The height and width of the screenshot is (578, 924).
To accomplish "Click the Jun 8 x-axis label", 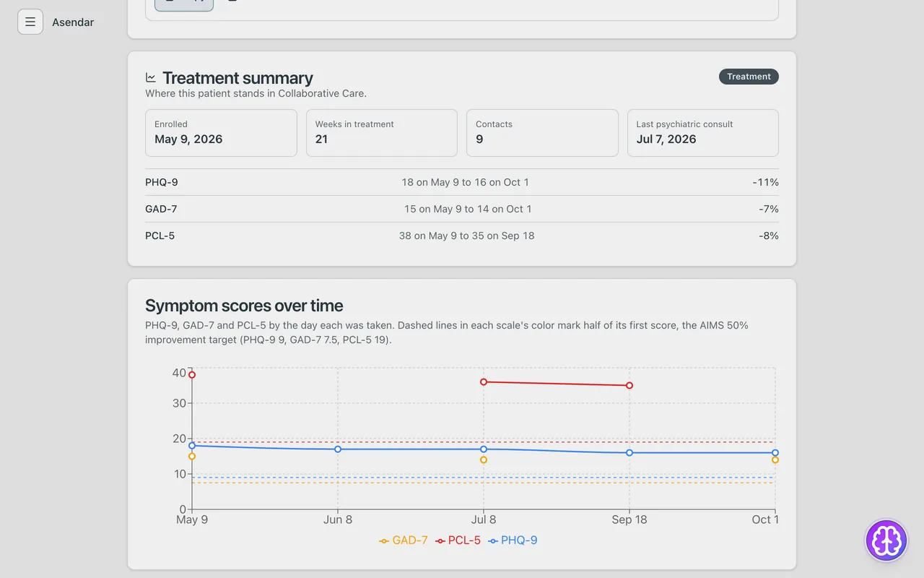I will [x=338, y=519].
